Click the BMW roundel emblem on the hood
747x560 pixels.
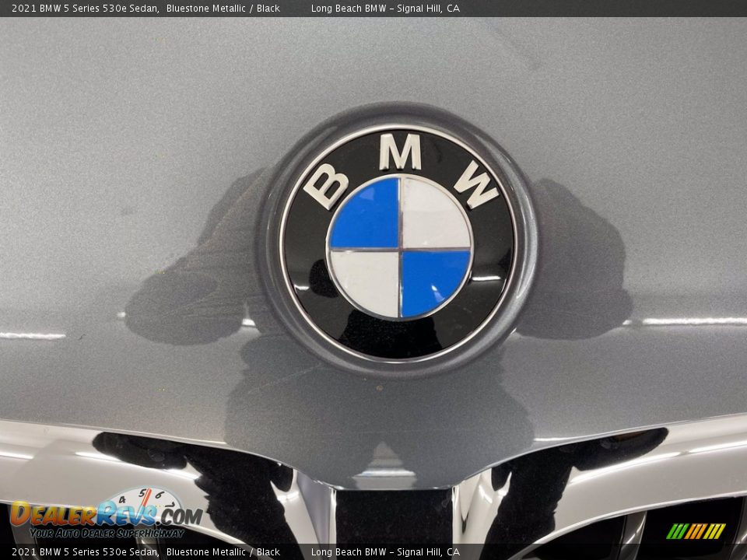click(399, 245)
